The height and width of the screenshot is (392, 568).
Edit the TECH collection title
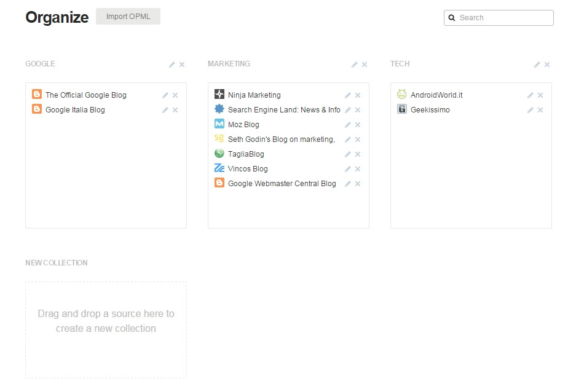click(x=537, y=65)
